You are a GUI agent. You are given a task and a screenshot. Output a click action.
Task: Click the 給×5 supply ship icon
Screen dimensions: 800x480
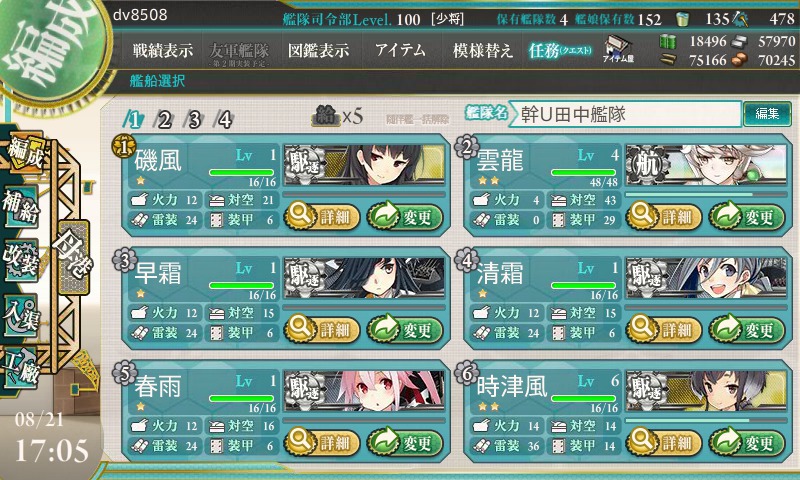coord(337,116)
